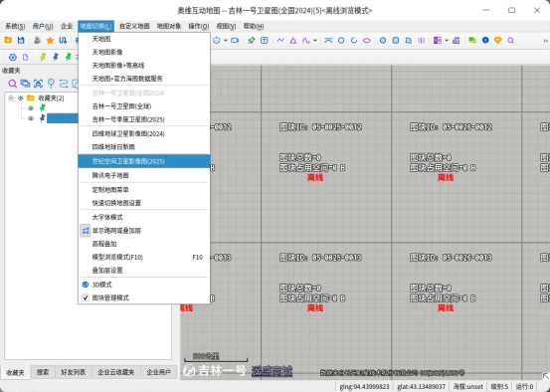The width and height of the screenshot is (550, 392).
Task: Click the grey user icon in the toolbar
Action: (x=37, y=41)
